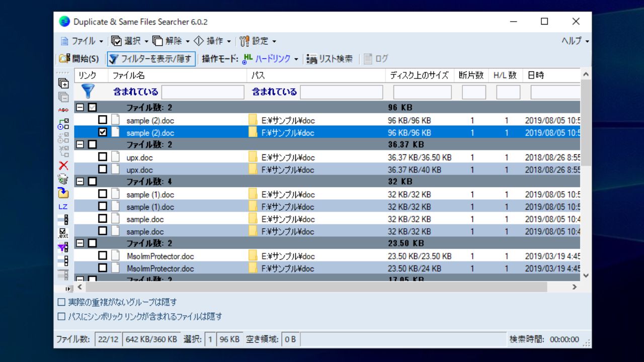This screenshot has height=362, width=644.
Task: Open the ファイル menu
Action: click(x=82, y=41)
